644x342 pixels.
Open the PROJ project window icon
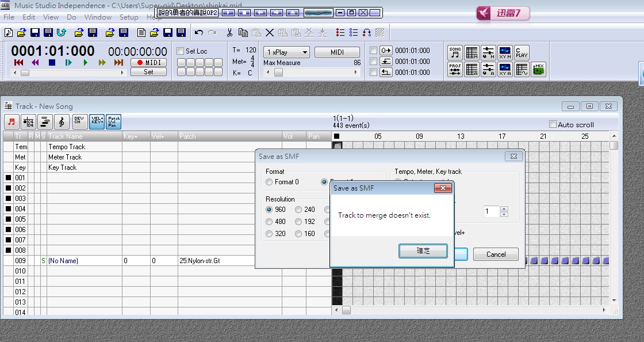(x=455, y=70)
